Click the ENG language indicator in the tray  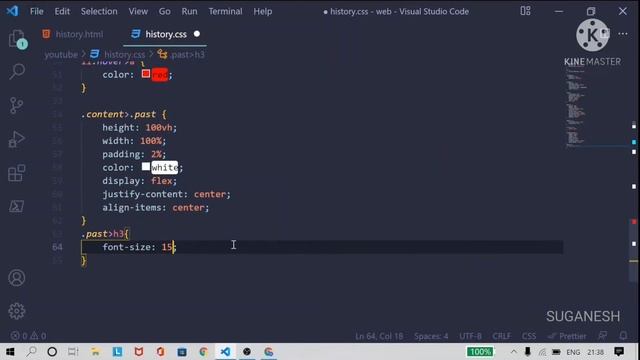click(573, 352)
